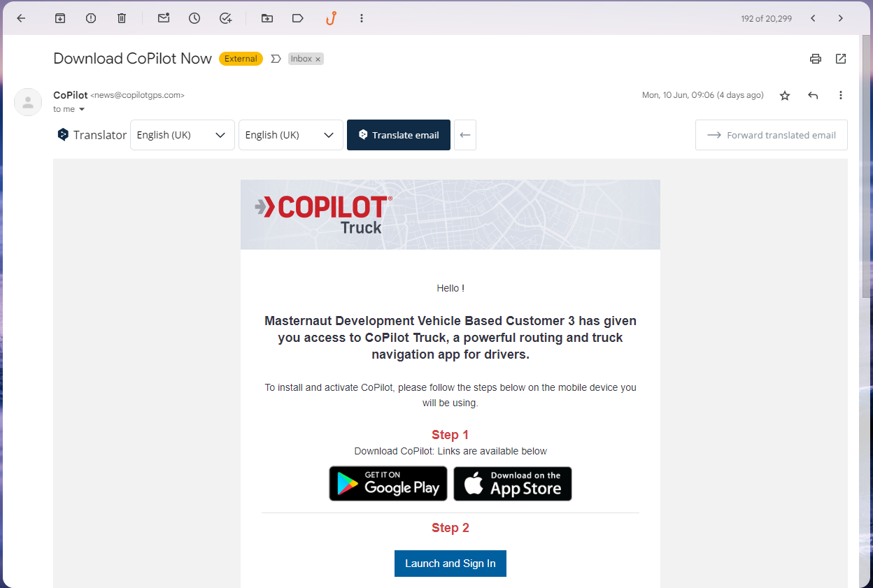Click sender name CoPilot
Image resolution: width=873 pixels, height=588 pixels.
coord(71,95)
